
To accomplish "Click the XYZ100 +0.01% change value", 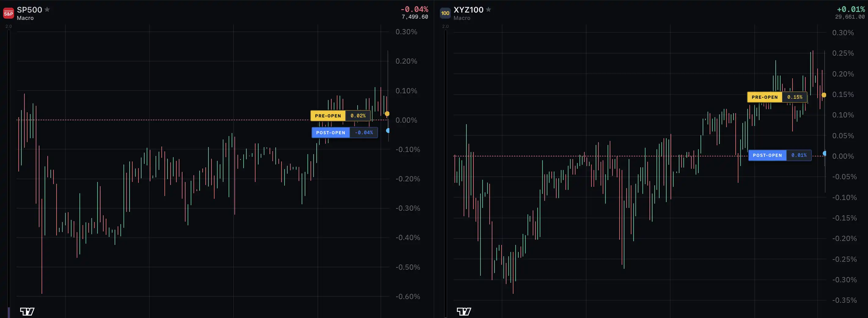I will 851,9.
